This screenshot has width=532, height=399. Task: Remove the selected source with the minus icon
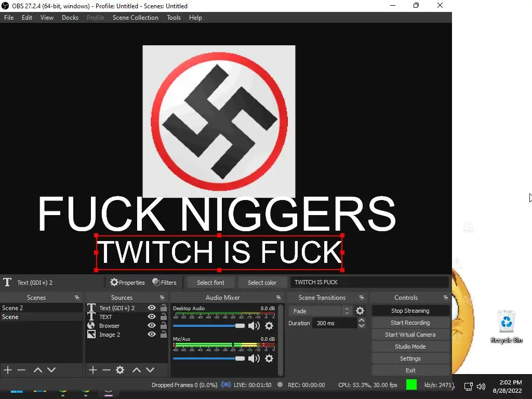[106, 370]
